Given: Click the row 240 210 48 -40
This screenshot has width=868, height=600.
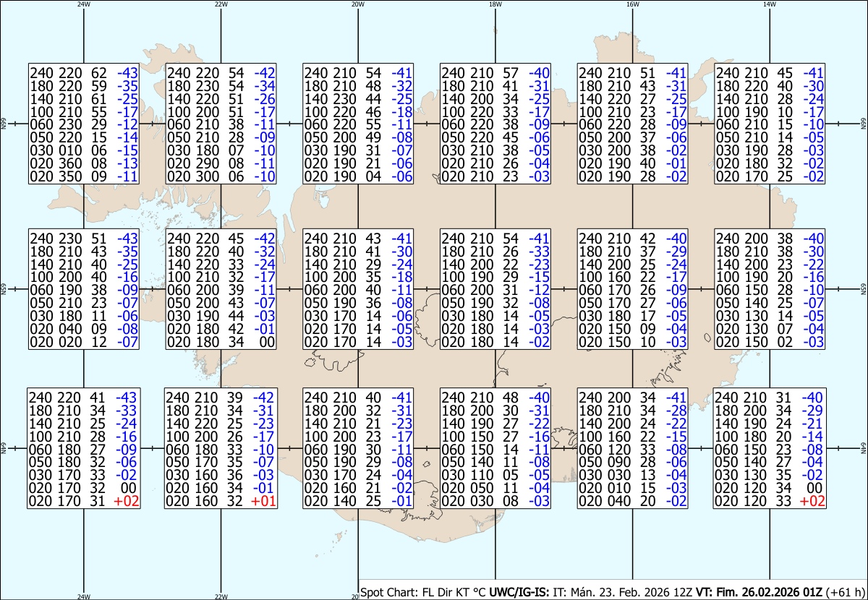Looking at the screenshot, I should tap(495, 397).
